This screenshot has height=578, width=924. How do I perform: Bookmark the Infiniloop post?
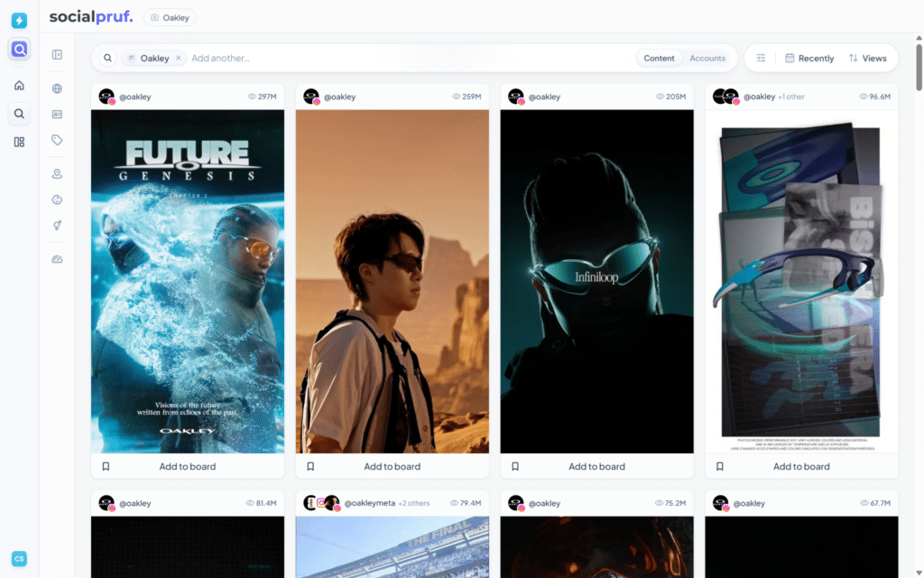click(515, 467)
